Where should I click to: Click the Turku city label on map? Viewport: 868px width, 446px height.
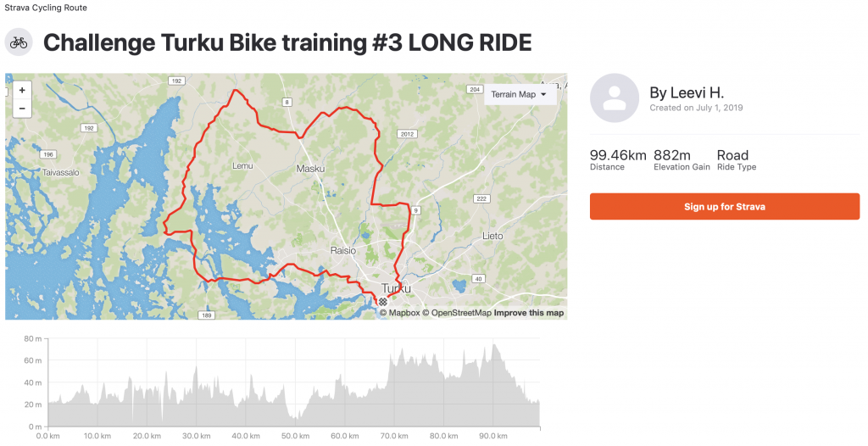pos(396,288)
